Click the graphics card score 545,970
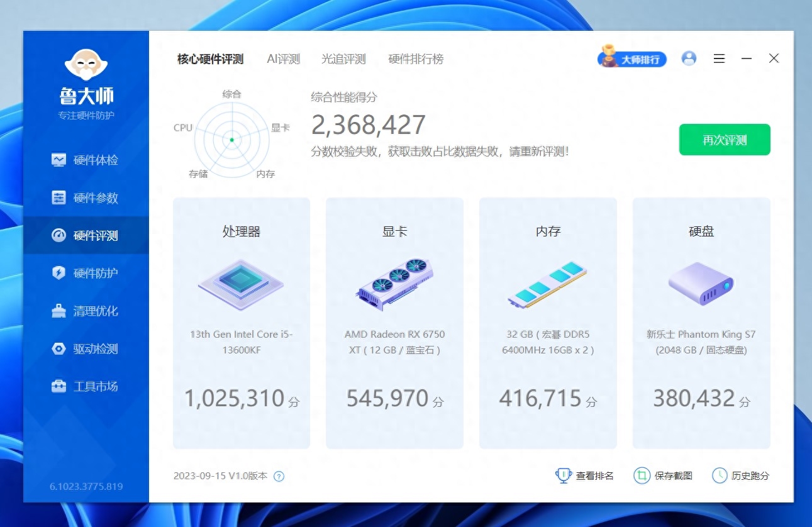Image resolution: width=812 pixels, height=527 pixels. point(387,399)
